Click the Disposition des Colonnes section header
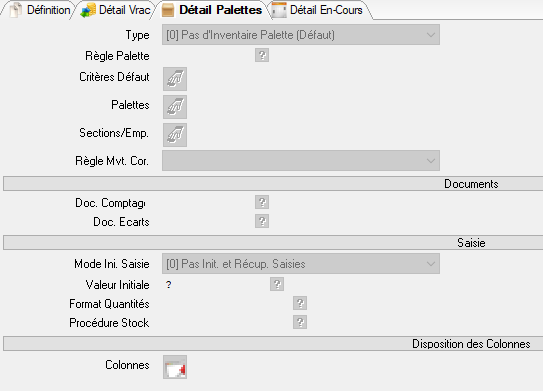 point(273,344)
